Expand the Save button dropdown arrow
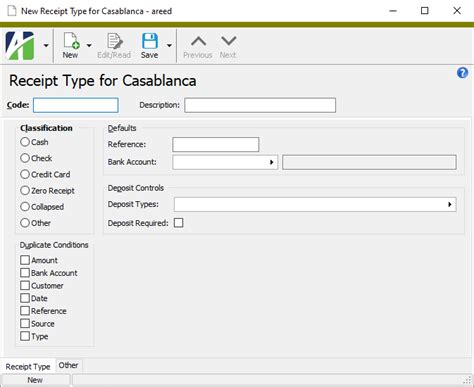 (169, 45)
